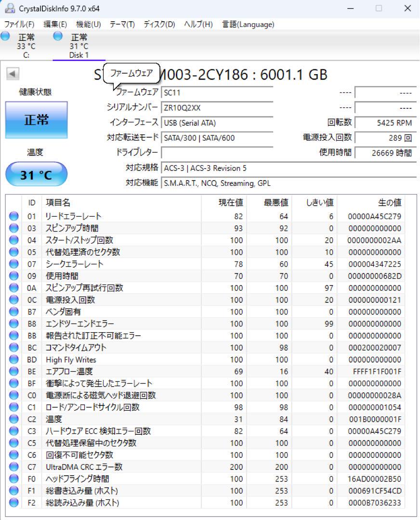This screenshot has height=520, width=420.
Task: Click the status dot for スピンアップ時間
Action: pos(14,228)
